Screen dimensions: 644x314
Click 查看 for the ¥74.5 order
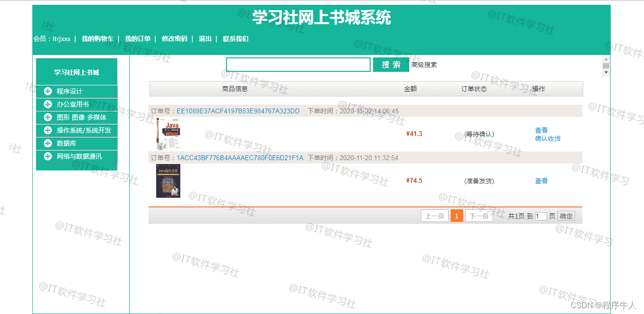click(x=541, y=181)
